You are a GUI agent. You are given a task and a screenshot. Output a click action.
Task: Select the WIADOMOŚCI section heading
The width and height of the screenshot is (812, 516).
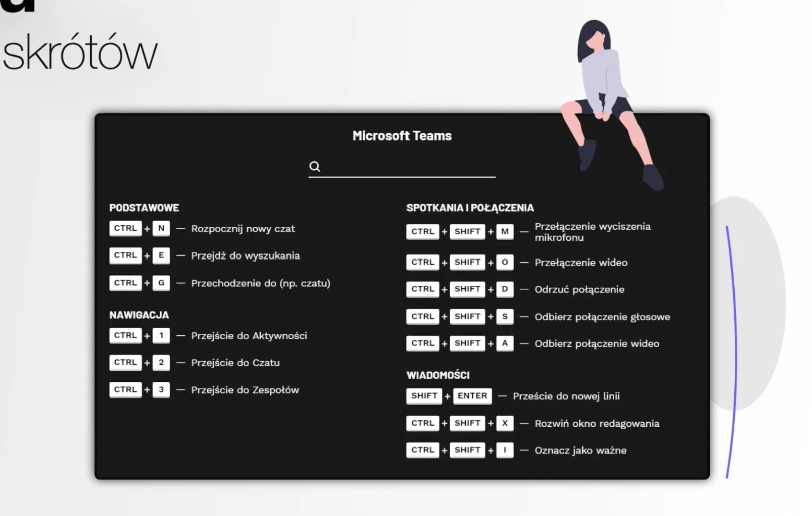pyautogui.click(x=438, y=375)
